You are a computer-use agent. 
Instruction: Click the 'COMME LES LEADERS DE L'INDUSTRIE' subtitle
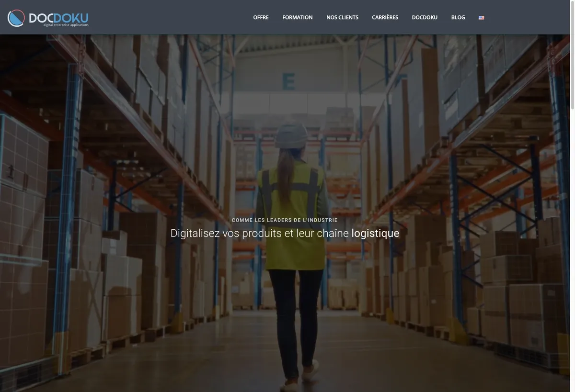[x=285, y=220]
